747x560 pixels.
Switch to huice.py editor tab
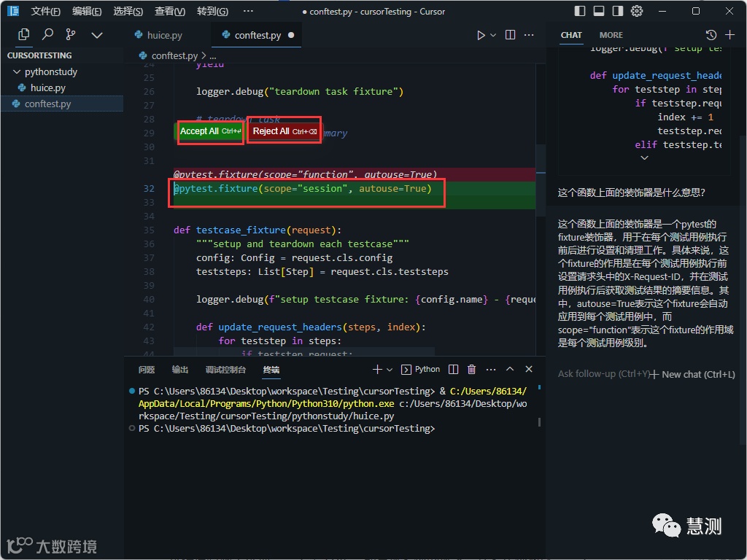(x=165, y=35)
